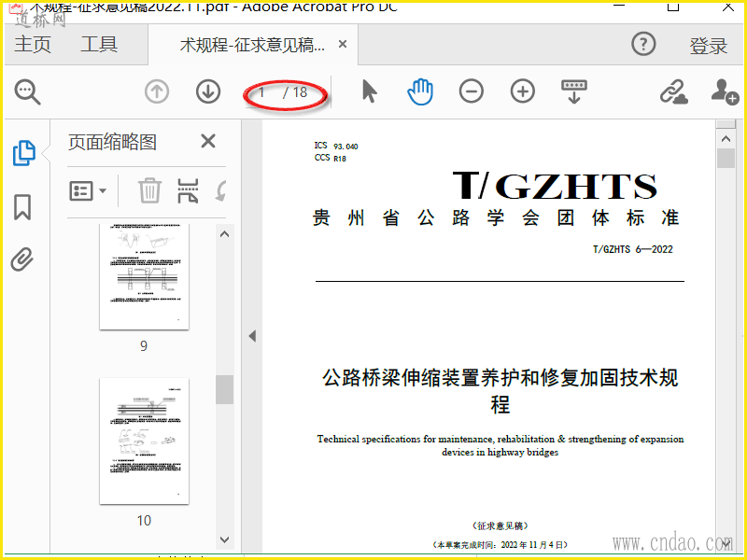Maximize the Acrobat window

tap(673, 6)
